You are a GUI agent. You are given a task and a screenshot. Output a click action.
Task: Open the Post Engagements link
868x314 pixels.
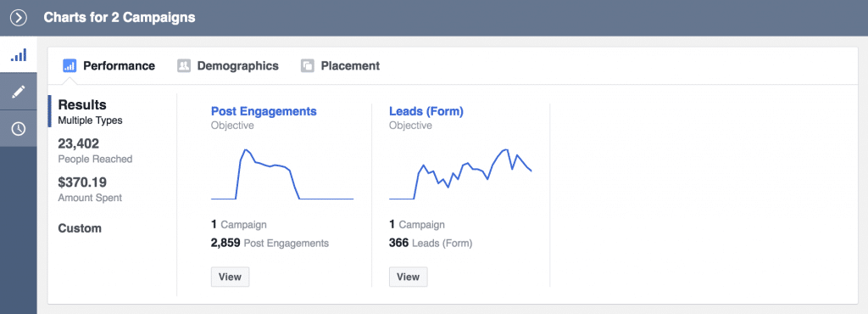264,111
